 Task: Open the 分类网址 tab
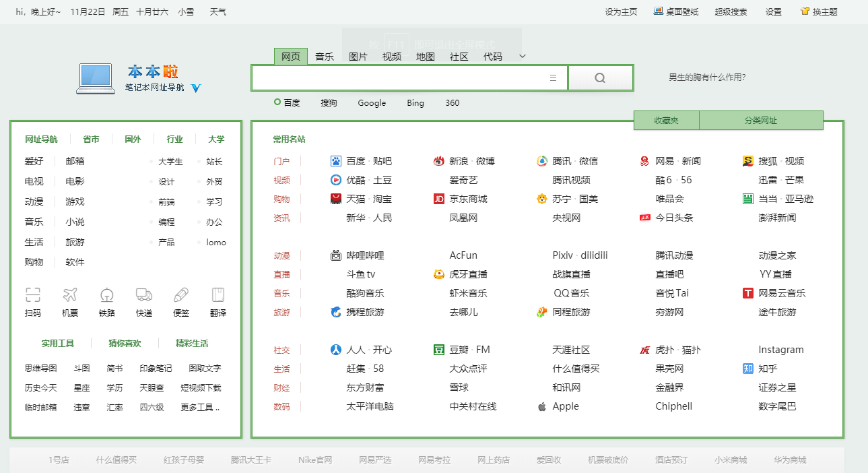761,121
